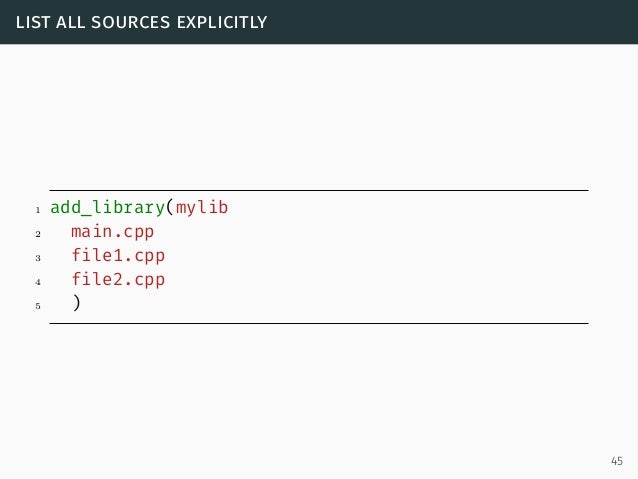Viewport: 638px width, 479px height.
Task: Click on the file2.cpp source entry
Action: coord(117,280)
